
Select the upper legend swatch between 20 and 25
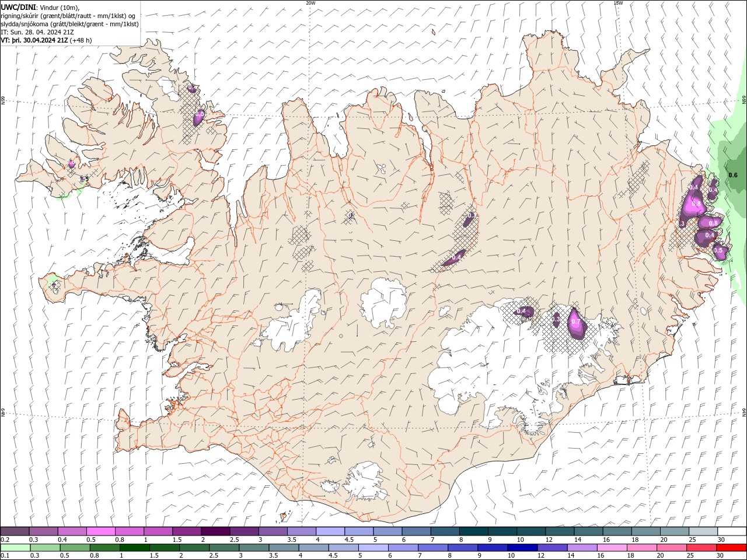[675, 531]
